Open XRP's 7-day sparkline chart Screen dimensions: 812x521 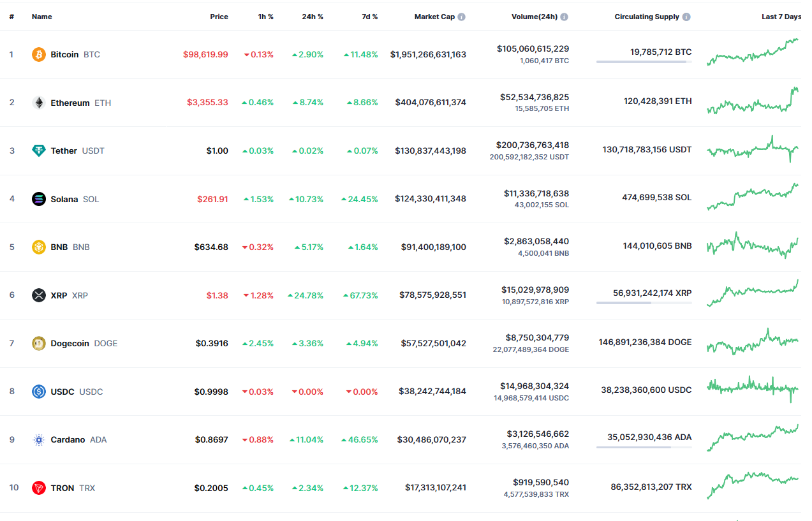(x=753, y=293)
